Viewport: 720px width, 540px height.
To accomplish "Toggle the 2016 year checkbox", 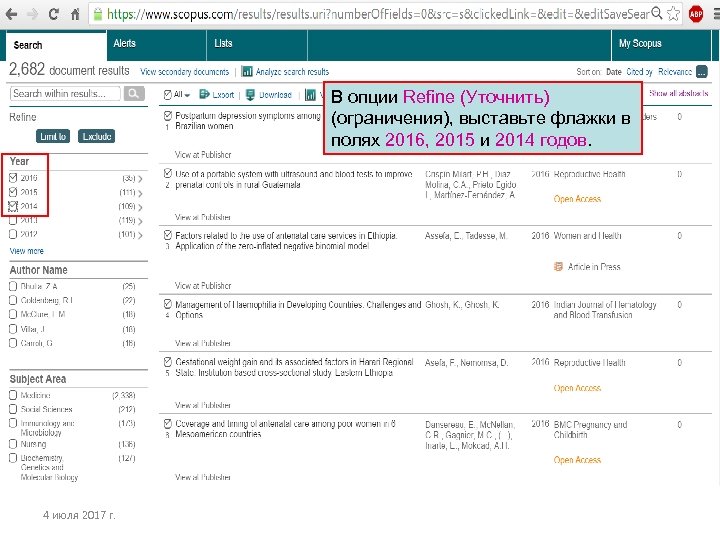I will click(x=13, y=178).
